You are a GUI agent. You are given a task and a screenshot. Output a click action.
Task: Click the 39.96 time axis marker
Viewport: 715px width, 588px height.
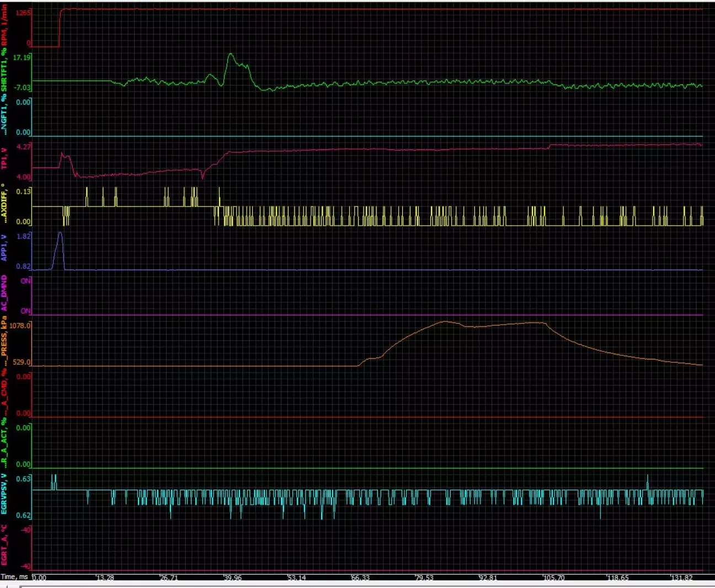[x=232, y=578]
